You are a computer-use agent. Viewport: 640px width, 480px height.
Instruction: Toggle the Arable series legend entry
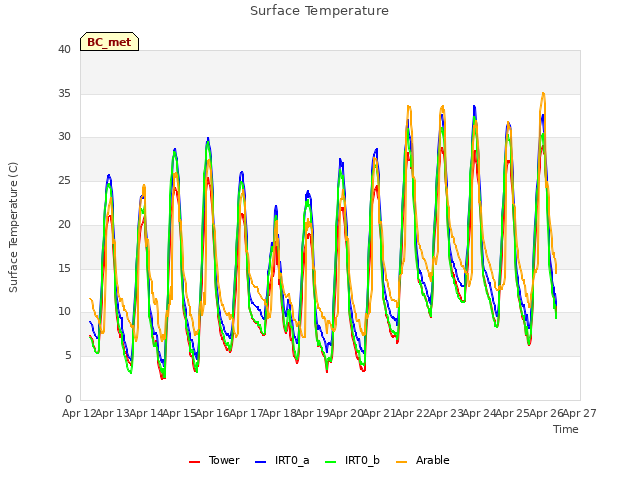(x=423, y=460)
